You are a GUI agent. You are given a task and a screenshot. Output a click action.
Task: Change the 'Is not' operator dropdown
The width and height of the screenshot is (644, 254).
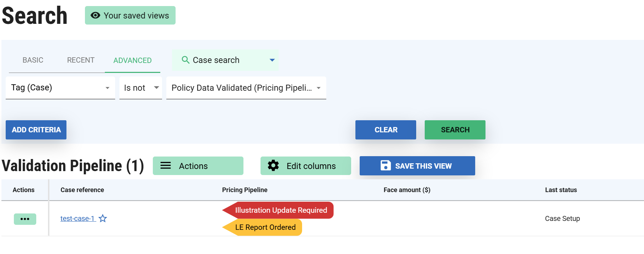[156, 88]
